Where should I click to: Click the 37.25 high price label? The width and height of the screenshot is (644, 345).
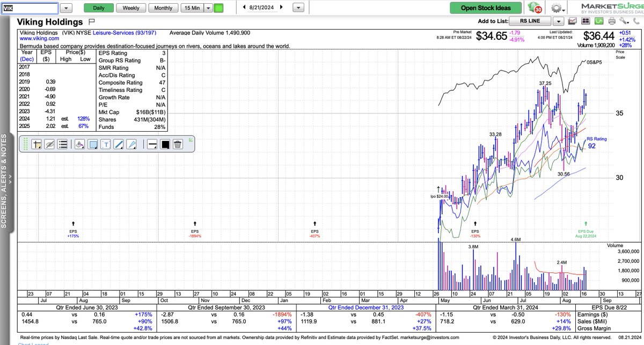pyautogui.click(x=545, y=83)
